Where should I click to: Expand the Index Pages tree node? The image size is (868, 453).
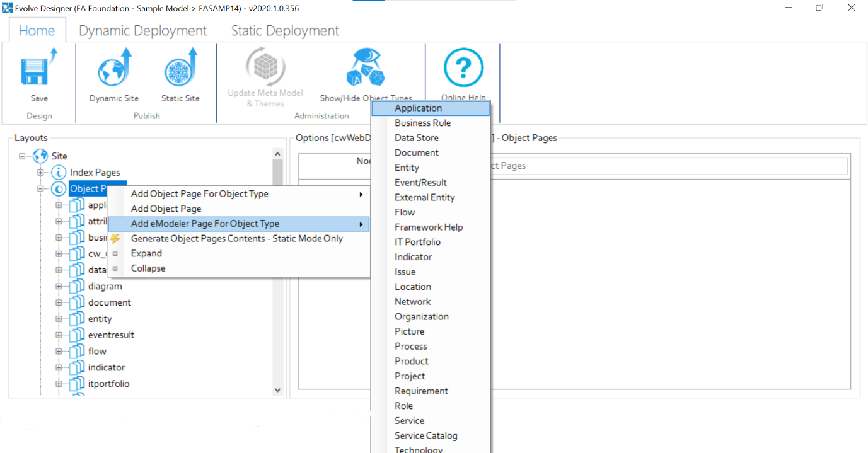coord(41,172)
